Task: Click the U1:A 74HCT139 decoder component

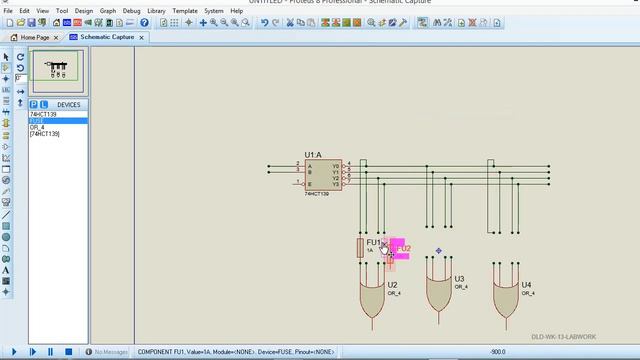Action: tap(323, 175)
